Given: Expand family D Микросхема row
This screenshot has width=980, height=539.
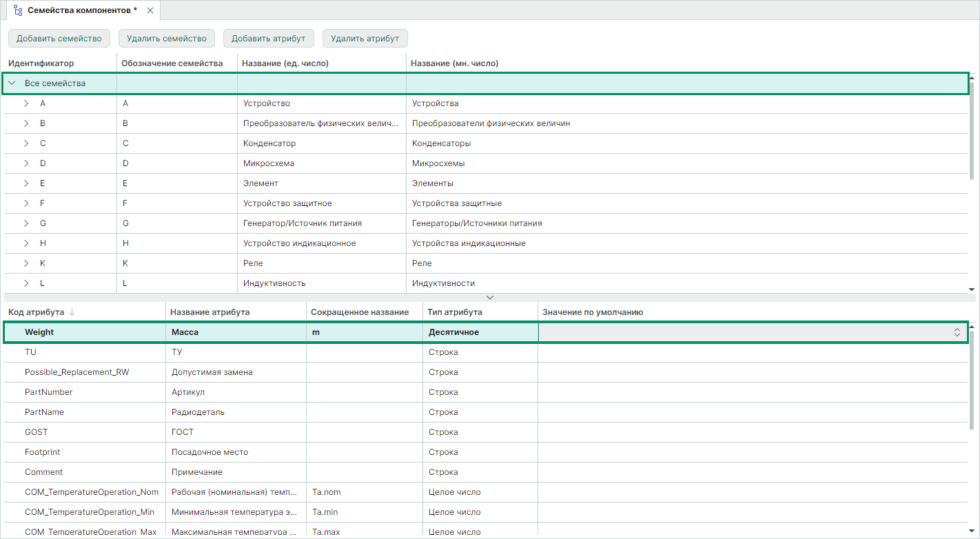Looking at the screenshot, I should pyautogui.click(x=26, y=163).
